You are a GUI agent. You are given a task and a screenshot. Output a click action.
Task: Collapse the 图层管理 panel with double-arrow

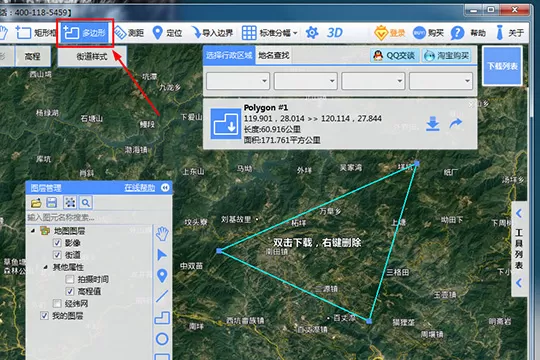(x=165, y=187)
